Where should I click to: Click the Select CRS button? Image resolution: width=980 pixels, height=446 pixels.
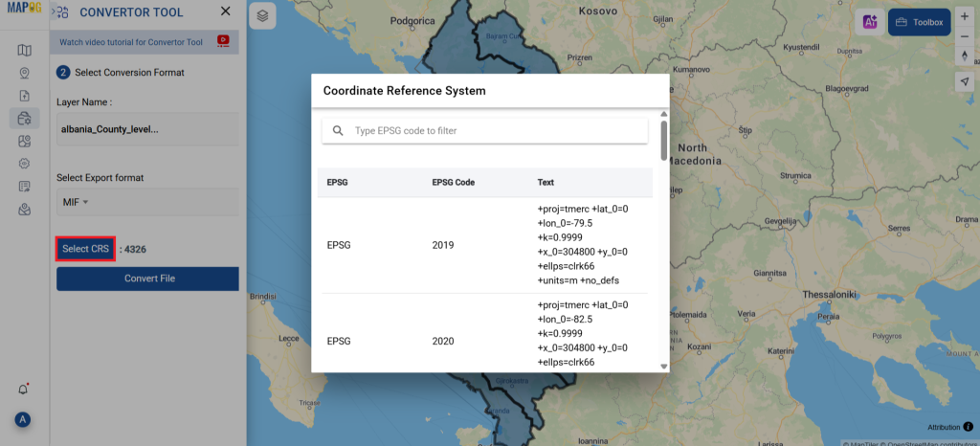tap(85, 249)
